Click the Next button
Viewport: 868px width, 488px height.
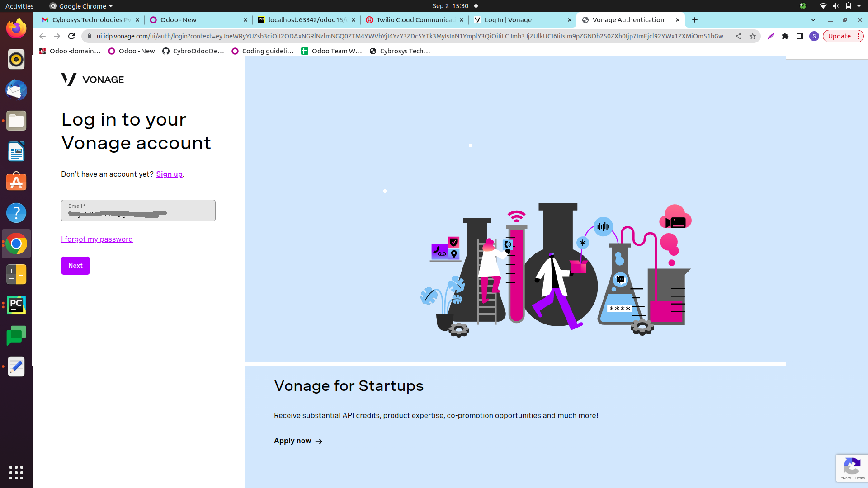pyautogui.click(x=75, y=266)
